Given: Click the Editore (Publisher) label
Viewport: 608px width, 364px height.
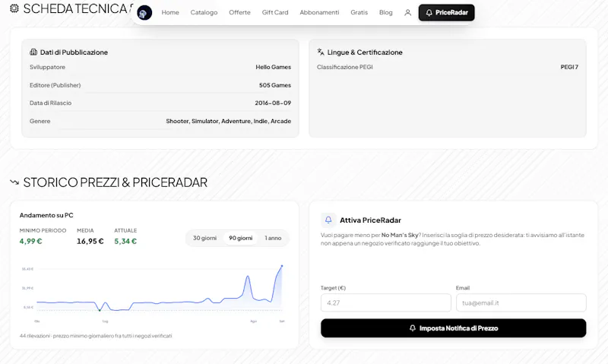Looking at the screenshot, I should pyautogui.click(x=55, y=85).
